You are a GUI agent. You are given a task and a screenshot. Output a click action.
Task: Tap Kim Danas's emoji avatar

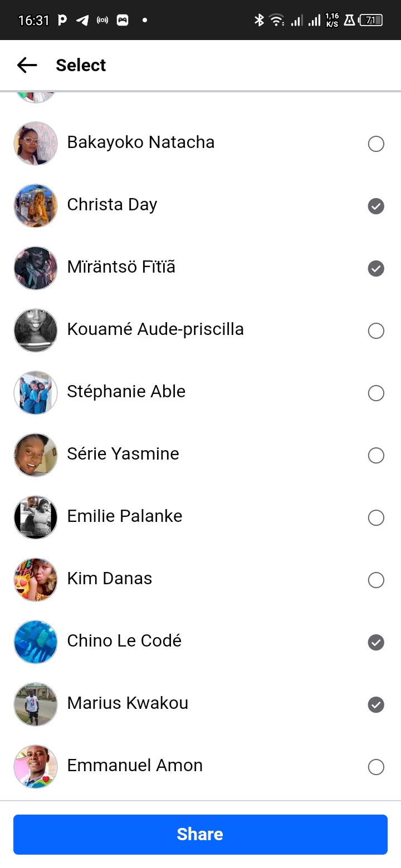pos(36,580)
